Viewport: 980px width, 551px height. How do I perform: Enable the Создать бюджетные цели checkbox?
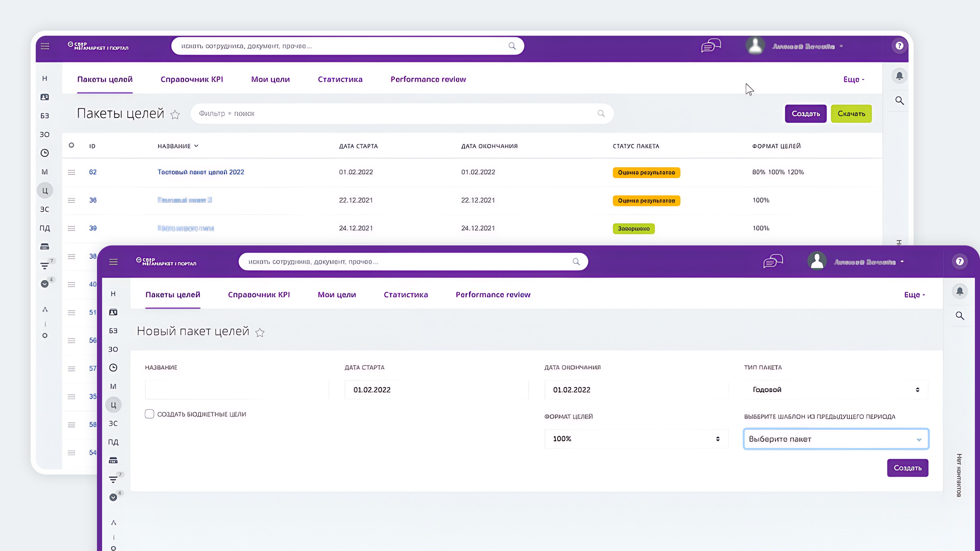point(150,414)
